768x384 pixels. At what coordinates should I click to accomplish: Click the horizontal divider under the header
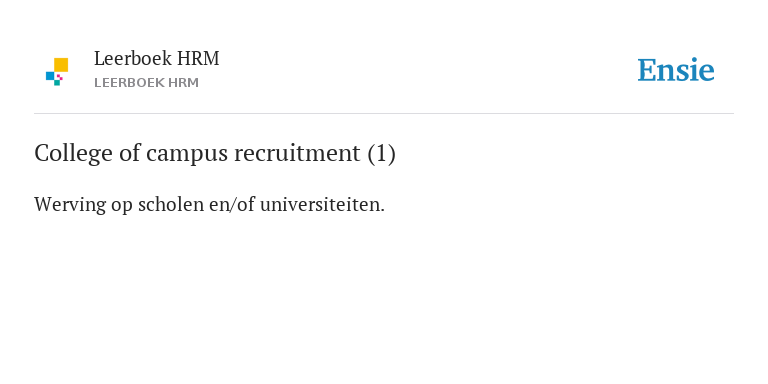pyautogui.click(x=384, y=114)
